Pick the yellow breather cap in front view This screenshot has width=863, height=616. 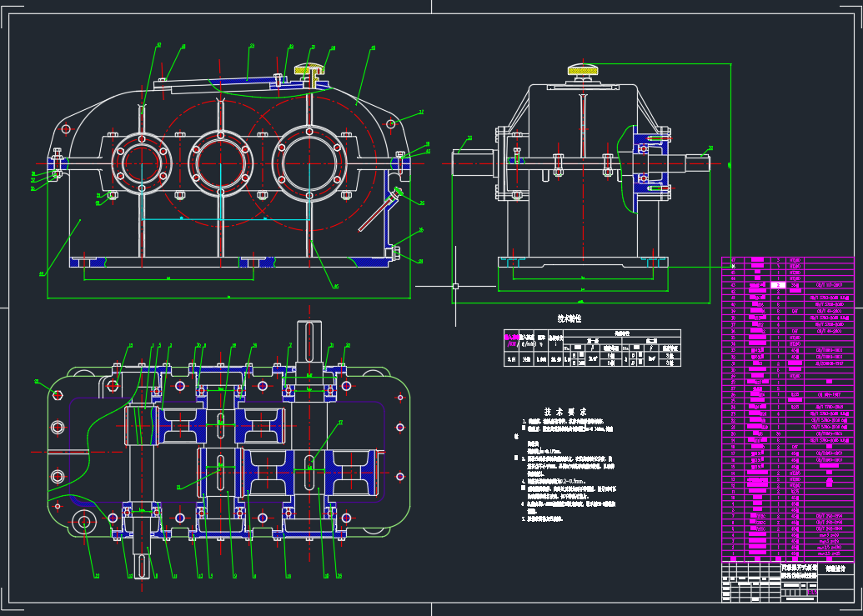[310, 69]
